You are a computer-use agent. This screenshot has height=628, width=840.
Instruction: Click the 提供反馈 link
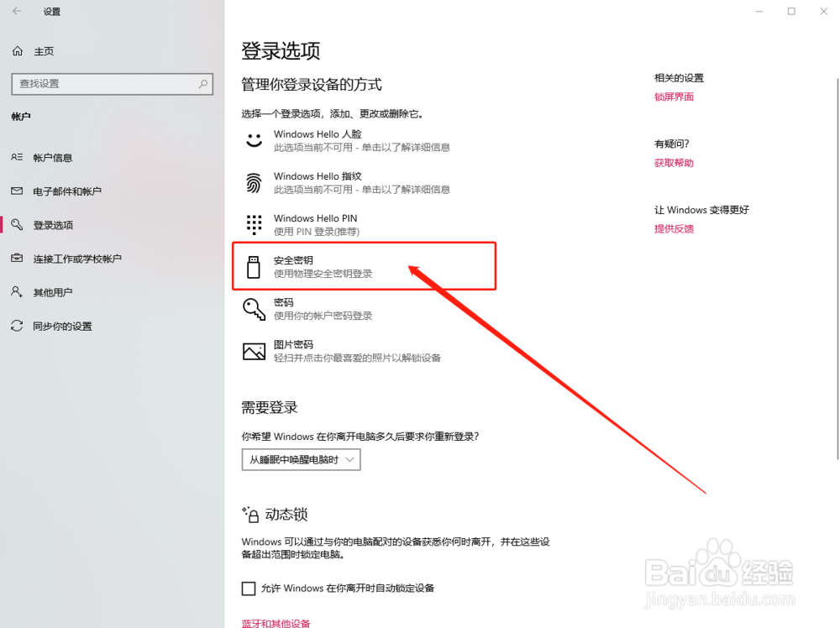pos(674,228)
